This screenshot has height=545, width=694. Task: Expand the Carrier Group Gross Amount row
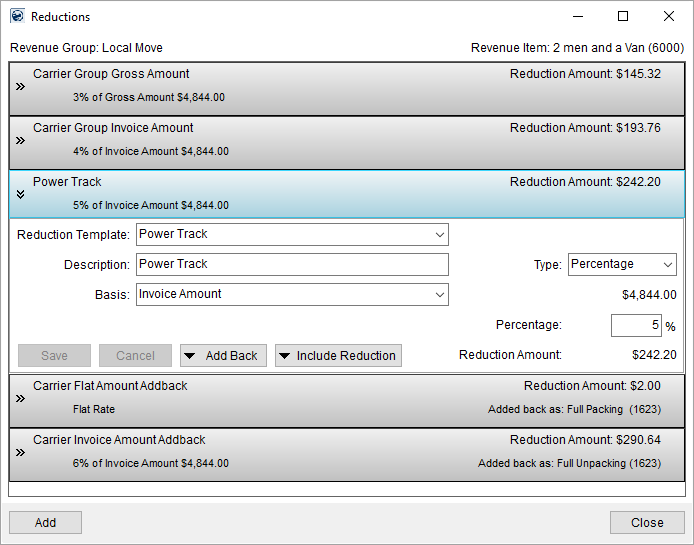[20, 87]
